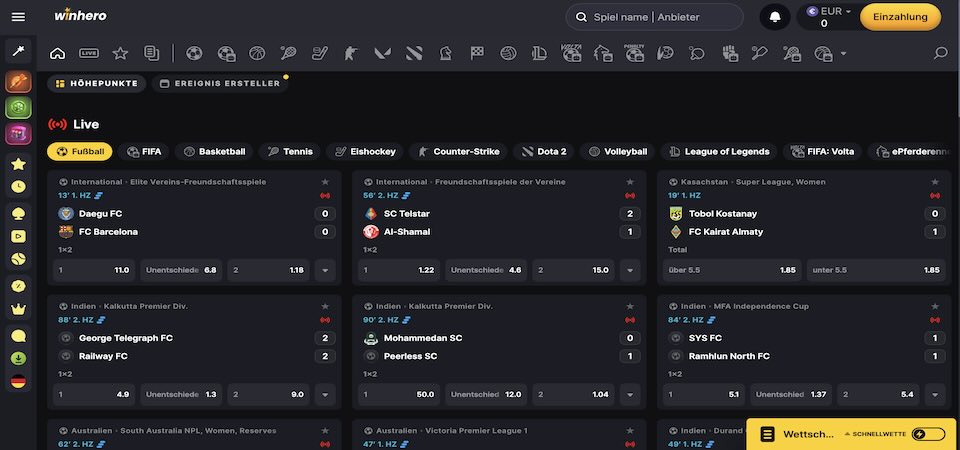Go to sportsbook home icon
This screenshot has height=450, width=960.
coord(58,53)
